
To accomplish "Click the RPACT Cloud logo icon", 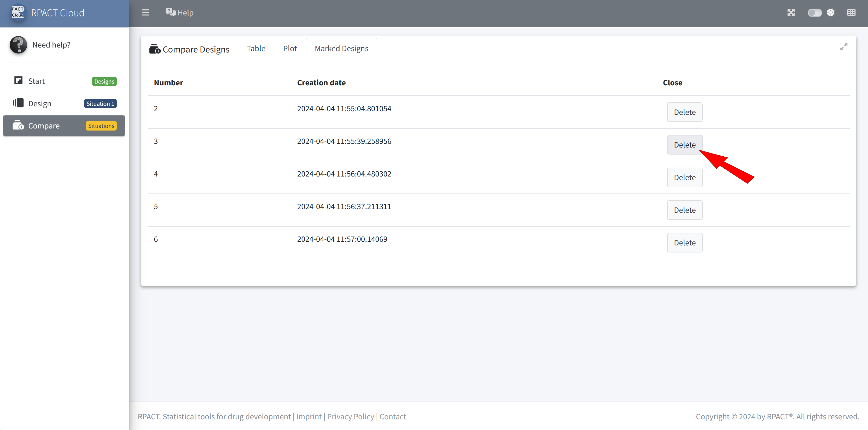I will 18,13.
